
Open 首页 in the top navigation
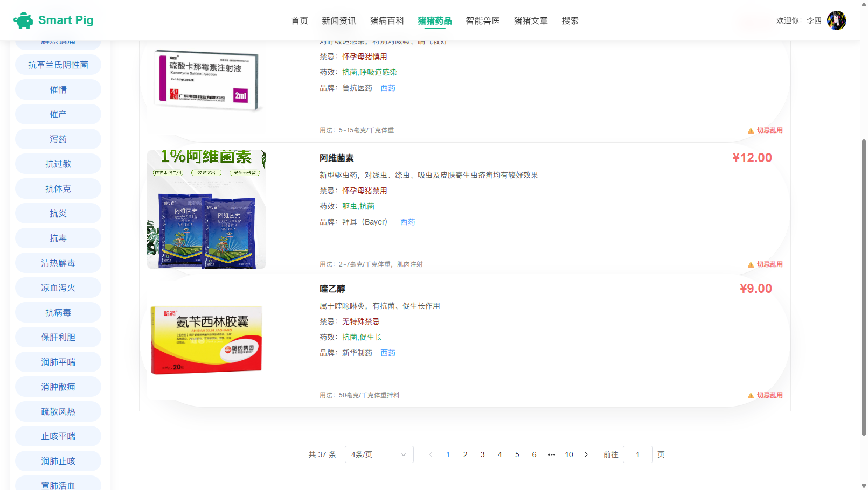pos(300,20)
